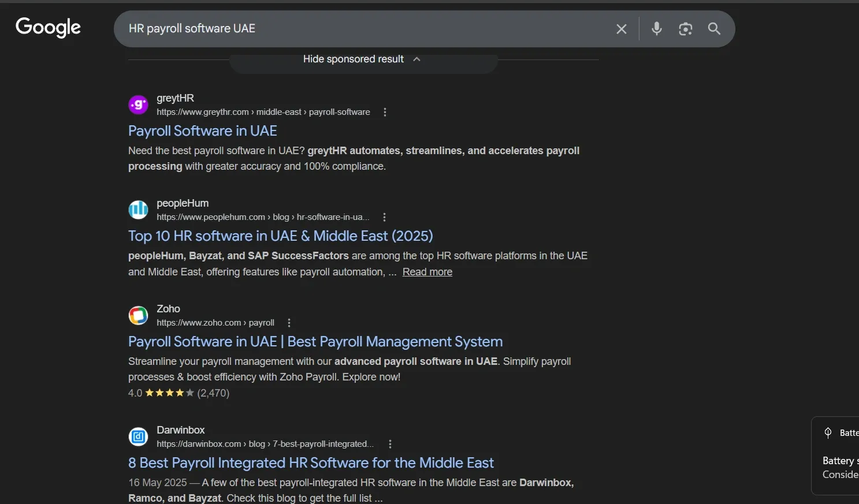This screenshot has height=504, width=859.
Task: Open the Top 10 HR software article
Action: (281, 236)
